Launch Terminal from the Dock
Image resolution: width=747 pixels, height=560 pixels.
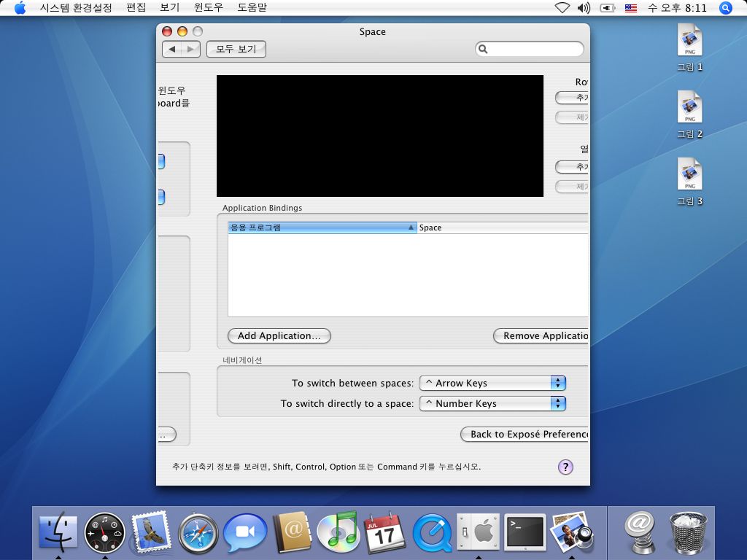[x=525, y=532]
